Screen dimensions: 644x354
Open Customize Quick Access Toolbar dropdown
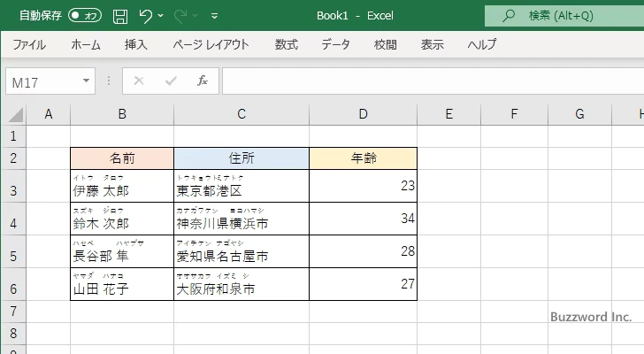coord(214,17)
